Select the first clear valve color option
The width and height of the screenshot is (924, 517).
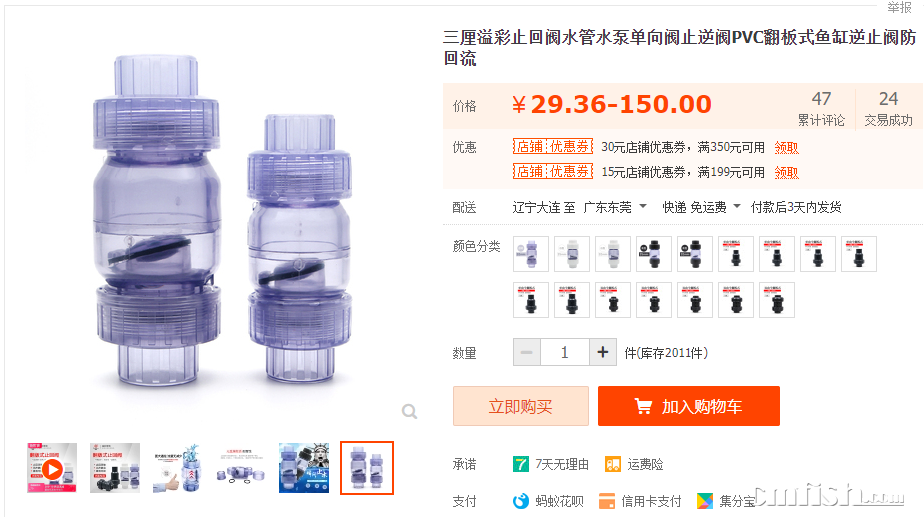pyautogui.click(x=530, y=254)
